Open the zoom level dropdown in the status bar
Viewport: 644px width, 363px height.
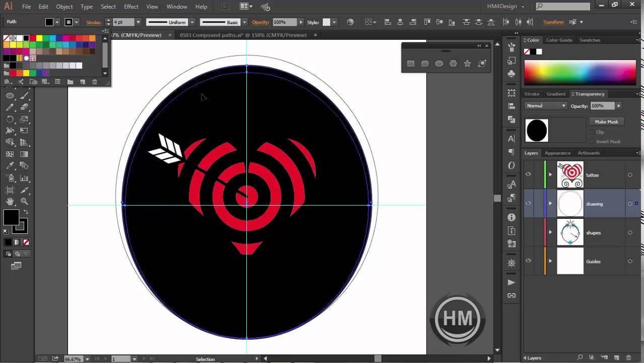[87, 359]
